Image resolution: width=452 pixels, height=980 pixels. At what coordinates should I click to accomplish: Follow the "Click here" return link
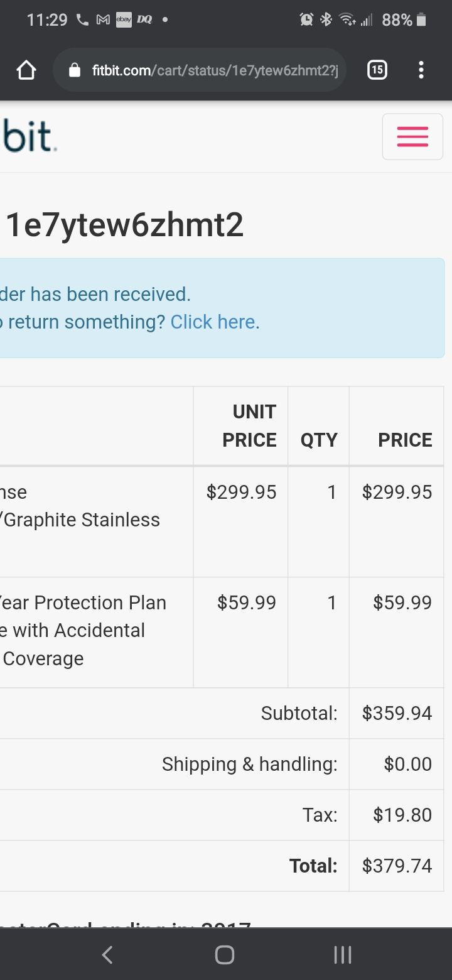tap(213, 322)
